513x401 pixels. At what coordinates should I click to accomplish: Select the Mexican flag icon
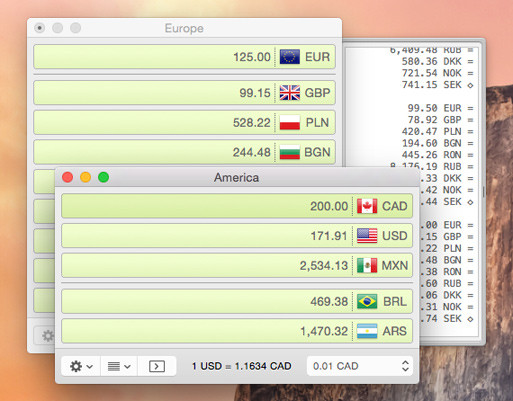367,265
